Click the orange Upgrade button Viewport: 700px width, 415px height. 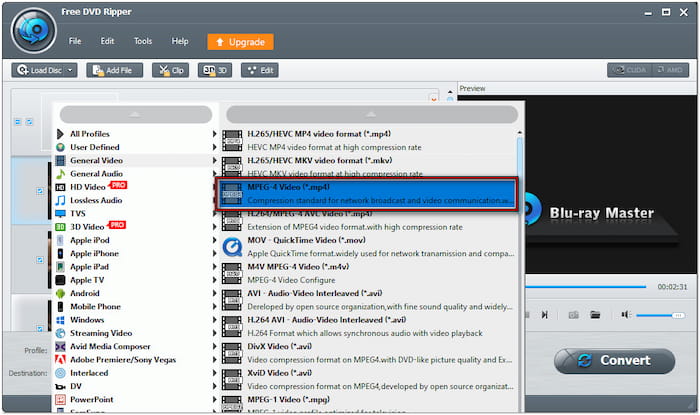[x=241, y=42]
